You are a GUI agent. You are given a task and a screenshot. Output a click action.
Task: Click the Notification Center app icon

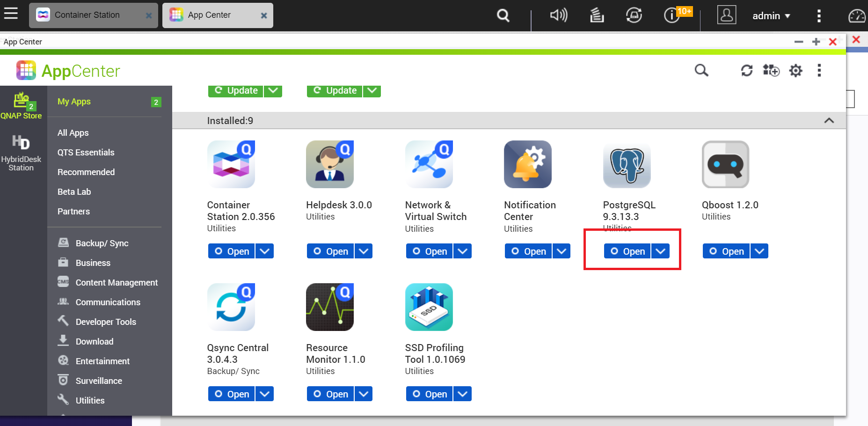[528, 164]
